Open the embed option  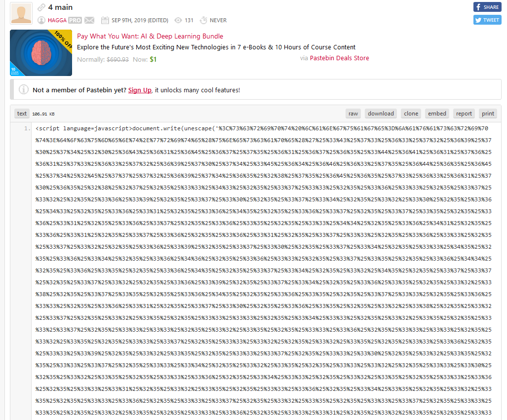(x=437, y=114)
